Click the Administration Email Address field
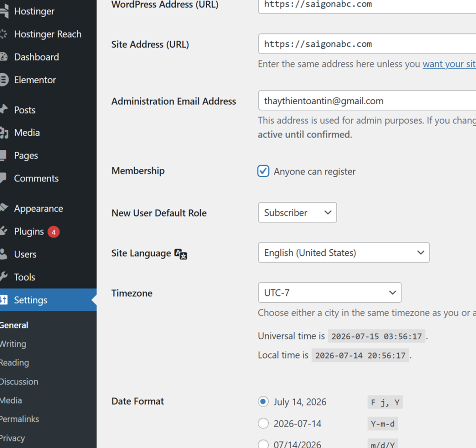This screenshot has width=476, height=448. [x=367, y=100]
